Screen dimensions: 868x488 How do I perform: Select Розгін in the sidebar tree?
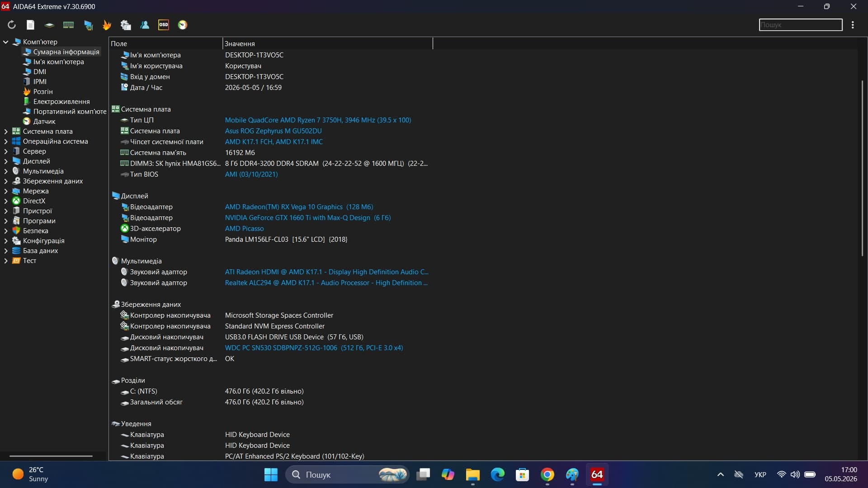(x=43, y=92)
